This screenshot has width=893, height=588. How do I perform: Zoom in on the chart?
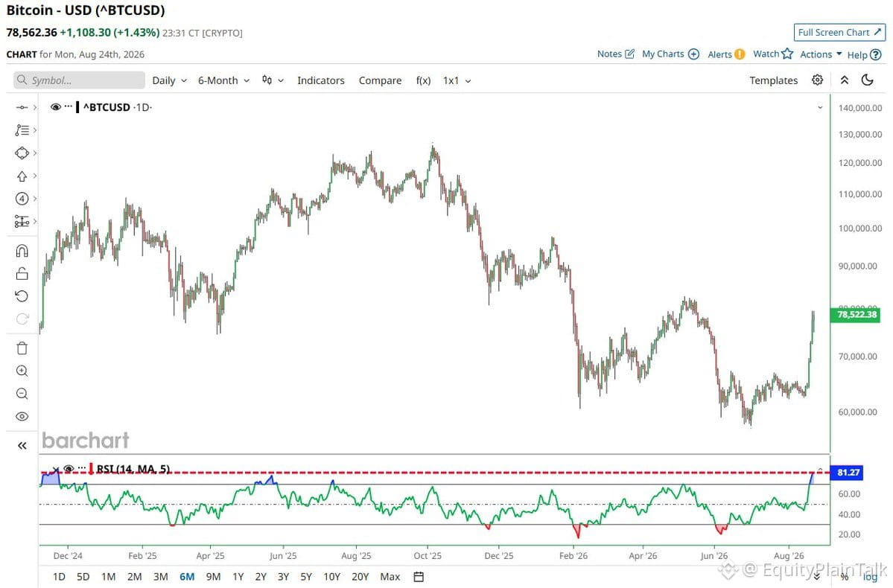coord(22,371)
